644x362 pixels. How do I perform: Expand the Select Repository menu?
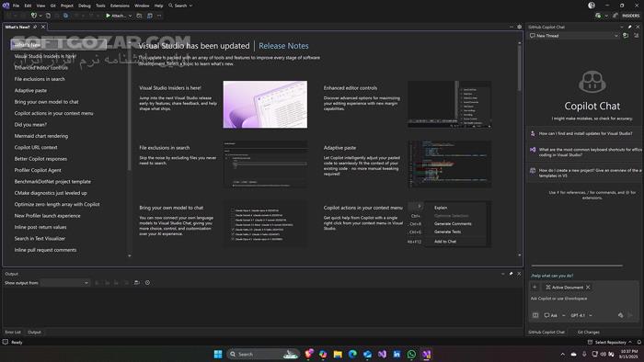point(609,342)
